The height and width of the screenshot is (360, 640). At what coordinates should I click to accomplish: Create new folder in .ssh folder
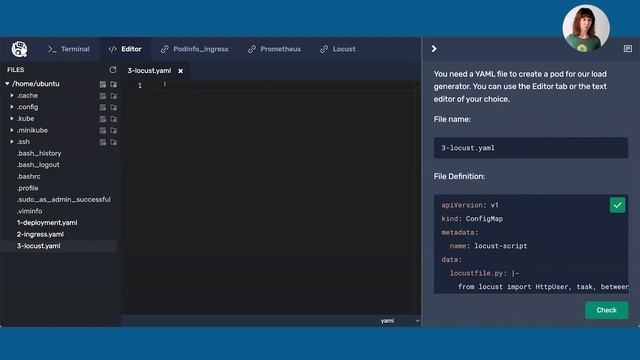point(113,142)
